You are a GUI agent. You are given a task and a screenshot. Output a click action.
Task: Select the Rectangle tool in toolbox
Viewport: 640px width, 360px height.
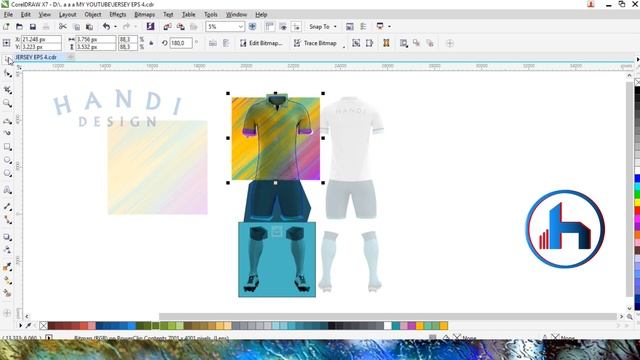click(7, 147)
